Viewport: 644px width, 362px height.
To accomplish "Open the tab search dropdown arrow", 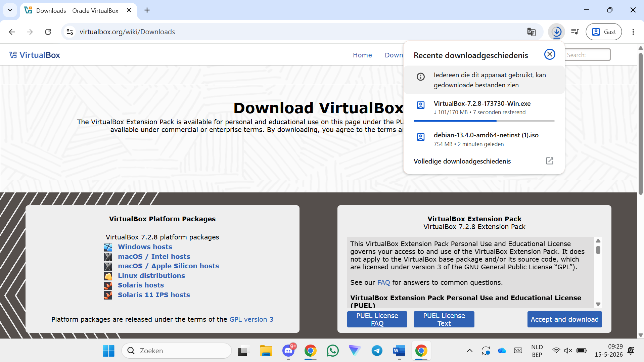I will pos(10,10).
